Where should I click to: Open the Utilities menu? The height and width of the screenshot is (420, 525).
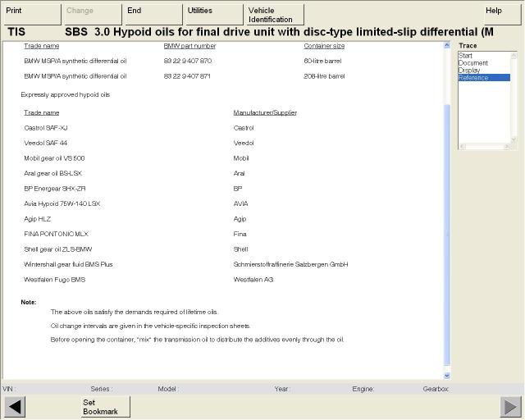[212, 14]
